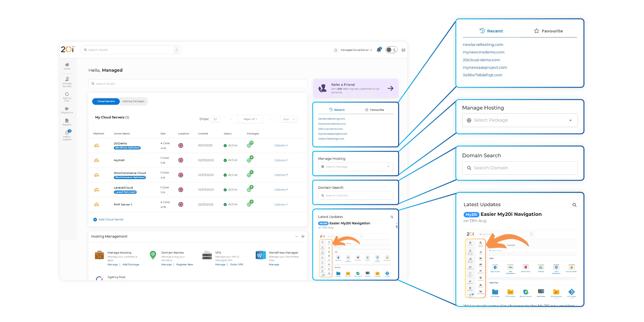
Task: Open packages icon for the MyPHP server
Action: pos(250,159)
